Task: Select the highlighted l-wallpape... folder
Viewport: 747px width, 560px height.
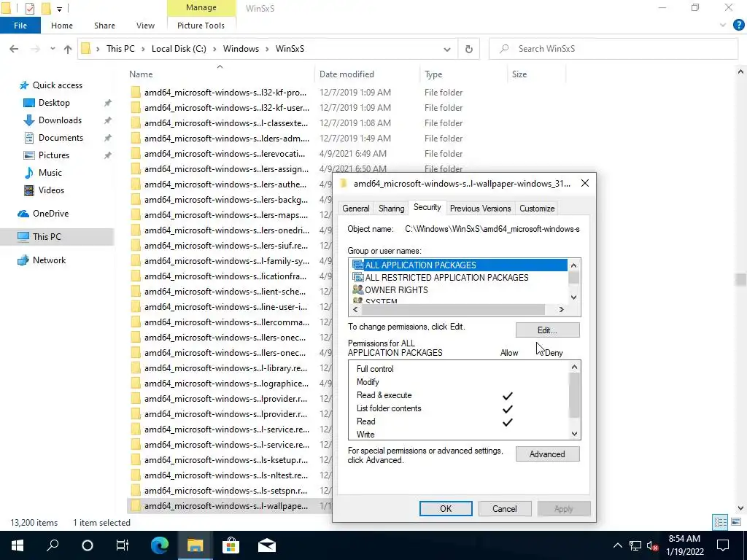Action: point(225,506)
